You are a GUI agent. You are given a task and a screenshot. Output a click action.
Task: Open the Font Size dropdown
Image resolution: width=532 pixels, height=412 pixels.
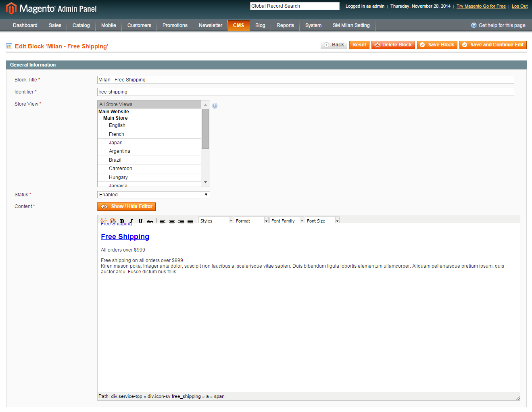click(322, 221)
